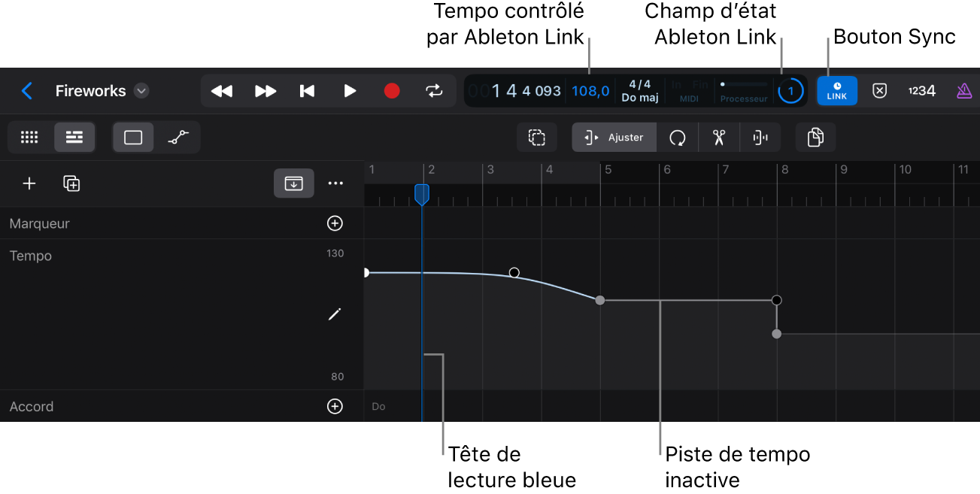Viewport: 980px width, 494px height.
Task: Open the More options menu
Action: pos(335,183)
